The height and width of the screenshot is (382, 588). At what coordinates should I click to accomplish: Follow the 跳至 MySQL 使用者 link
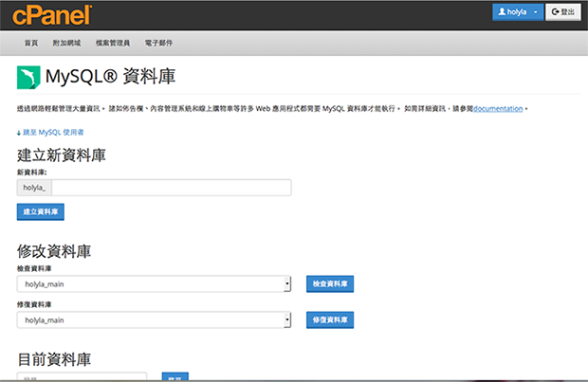pyautogui.click(x=51, y=132)
